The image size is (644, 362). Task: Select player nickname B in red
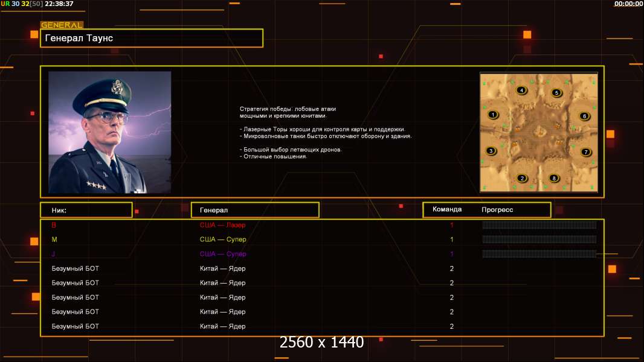(54, 224)
